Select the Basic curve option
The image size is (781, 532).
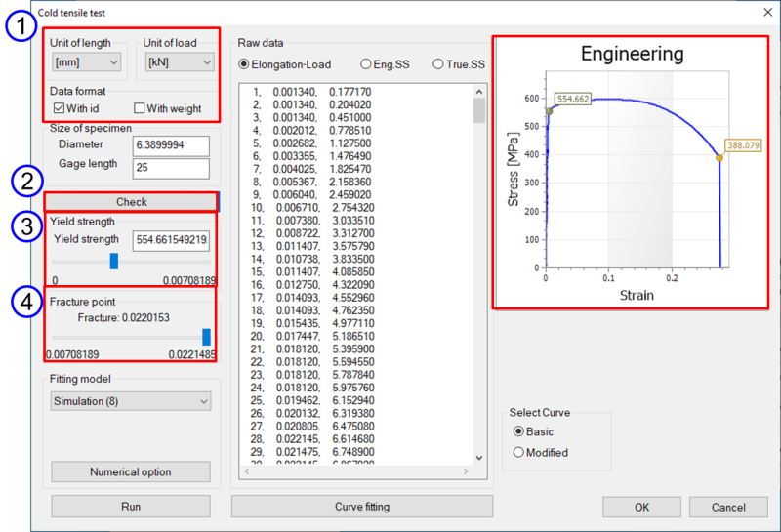(x=518, y=431)
